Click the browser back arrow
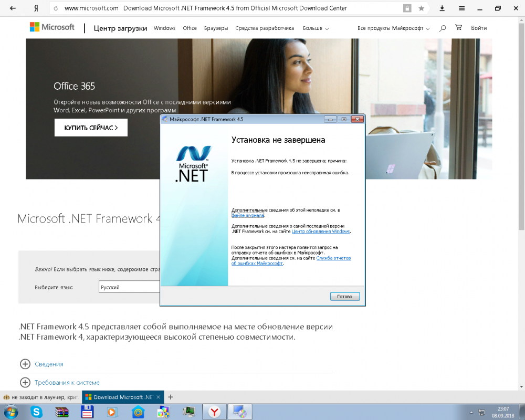This screenshot has width=525, height=420. pos(13,8)
